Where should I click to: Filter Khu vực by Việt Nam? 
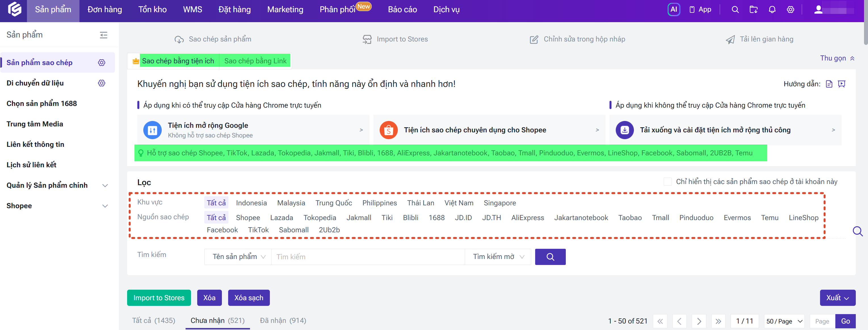(459, 203)
